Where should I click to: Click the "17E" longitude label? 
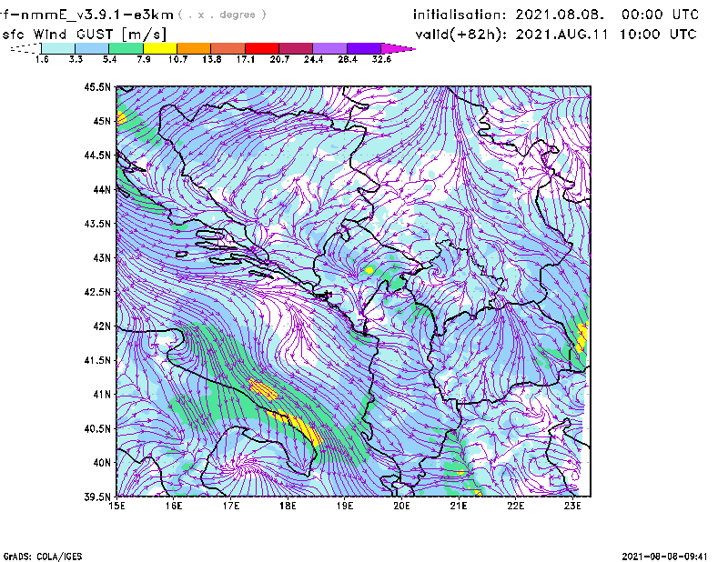click(x=231, y=506)
